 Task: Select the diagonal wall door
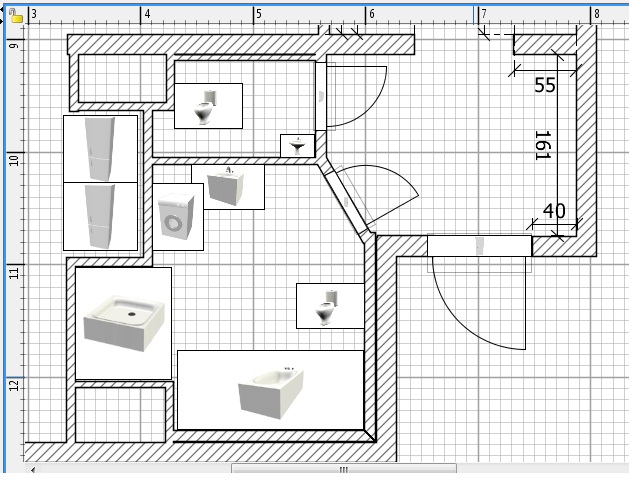click(370, 199)
